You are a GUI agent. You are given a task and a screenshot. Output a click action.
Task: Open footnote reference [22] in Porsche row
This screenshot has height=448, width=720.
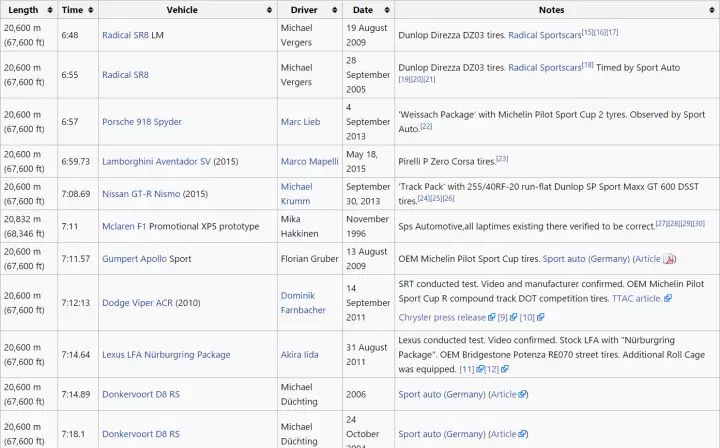[x=426, y=126]
